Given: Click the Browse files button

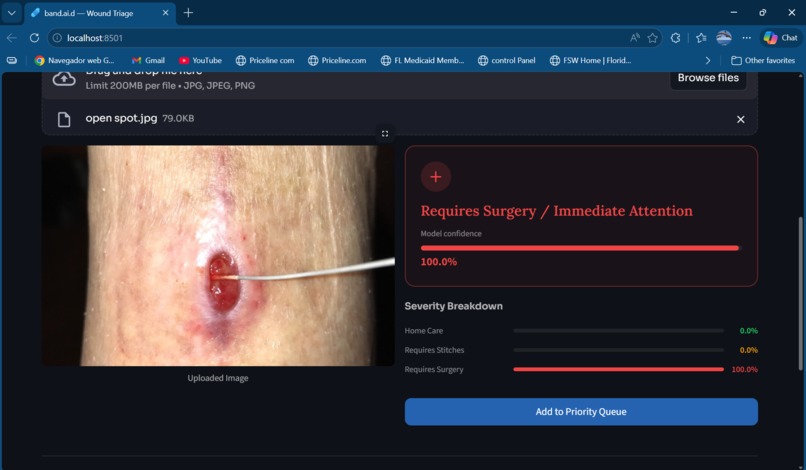Looking at the screenshot, I should 708,78.
